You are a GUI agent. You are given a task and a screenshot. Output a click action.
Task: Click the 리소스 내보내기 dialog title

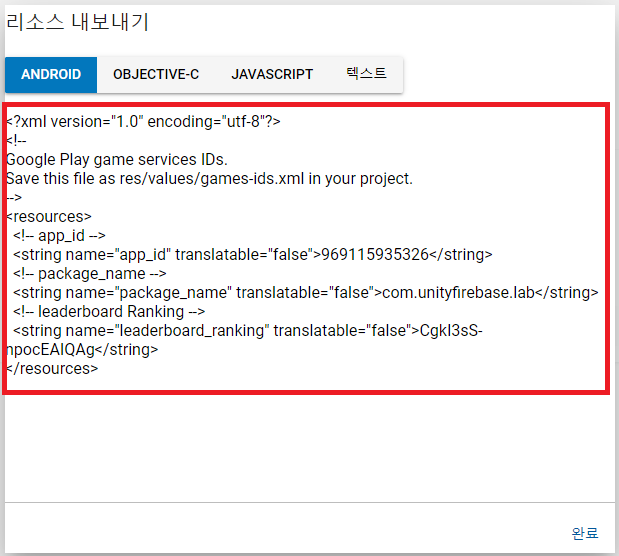pyautogui.click(x=77, y=22)
